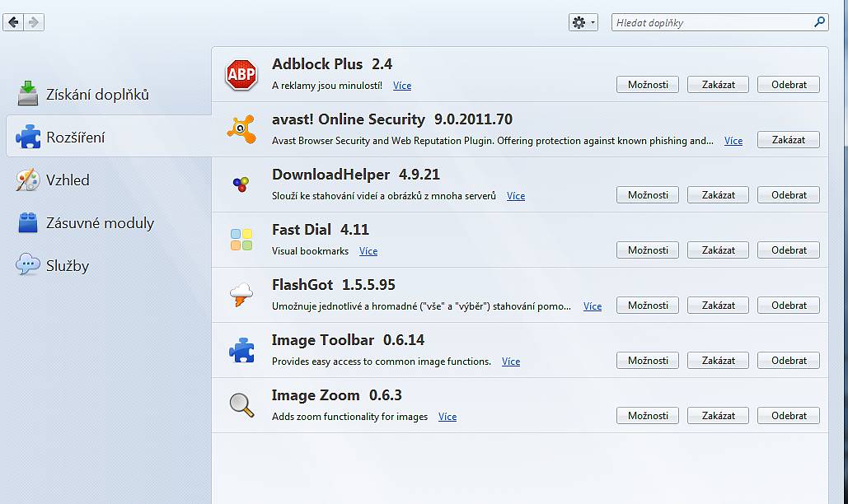Click the Vzhled paint palette icon

click(x=27, y=180)
